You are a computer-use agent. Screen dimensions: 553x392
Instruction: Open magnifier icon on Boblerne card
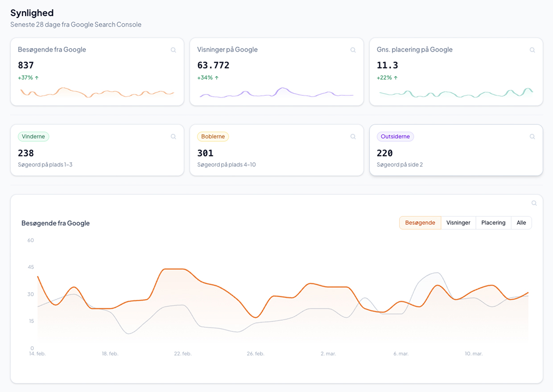353,137
